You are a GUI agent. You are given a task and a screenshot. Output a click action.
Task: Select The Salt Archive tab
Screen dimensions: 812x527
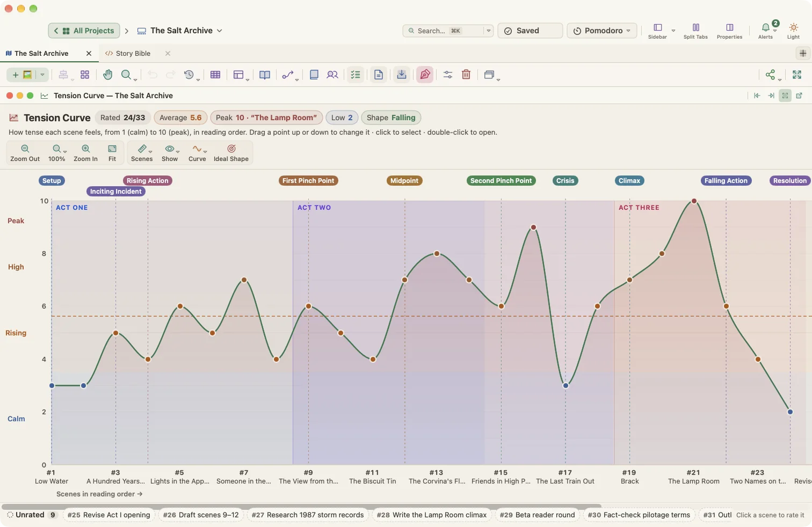[x=41, y=53]
